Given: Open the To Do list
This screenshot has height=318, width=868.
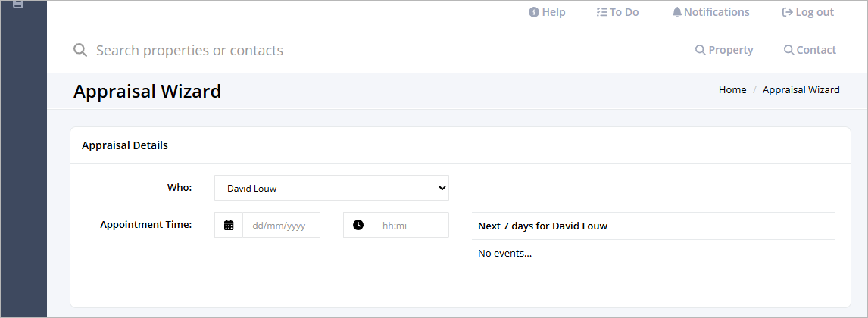Looking at the screenshot, I should click(x=618, y=12).
